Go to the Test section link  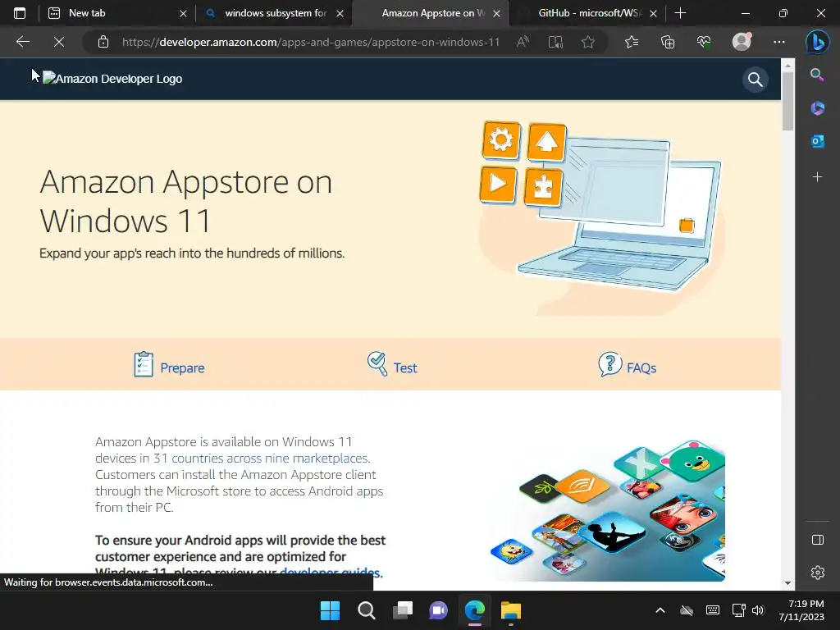(405, 368)
